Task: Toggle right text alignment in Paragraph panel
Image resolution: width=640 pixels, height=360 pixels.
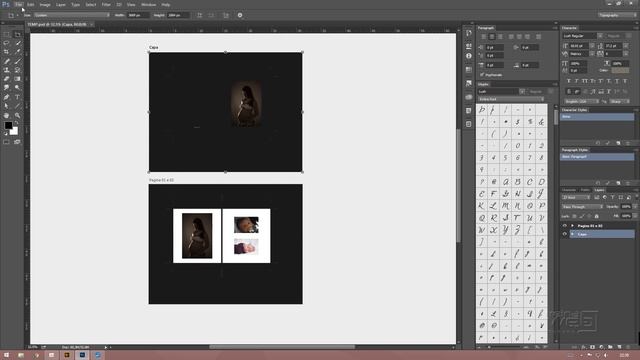Action: click(x=500, y=37)
